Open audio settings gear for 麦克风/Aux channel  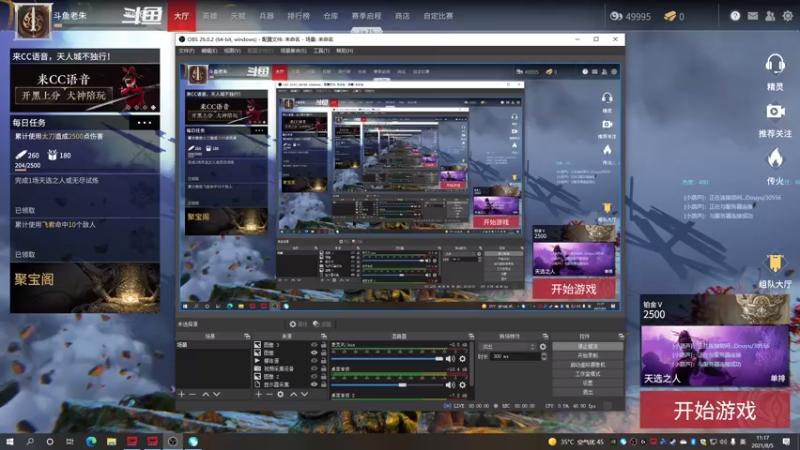coord(462,359)
